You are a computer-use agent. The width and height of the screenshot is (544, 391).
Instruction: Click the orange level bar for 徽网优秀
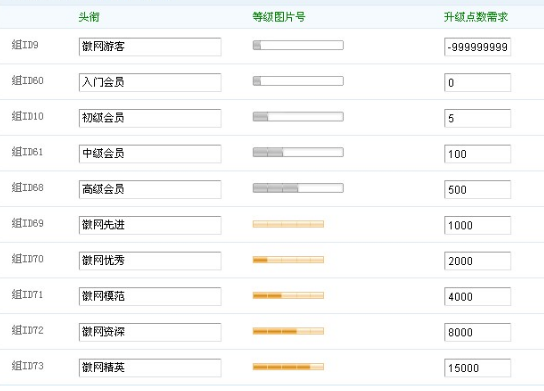[x=288, y=260]
